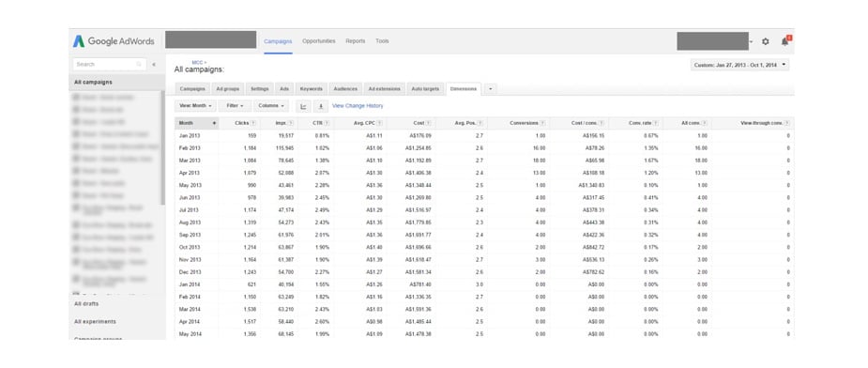Click the A$1,779.85 cost value
This screenshot has height=368, width=868.
click(x=418, y=222)
